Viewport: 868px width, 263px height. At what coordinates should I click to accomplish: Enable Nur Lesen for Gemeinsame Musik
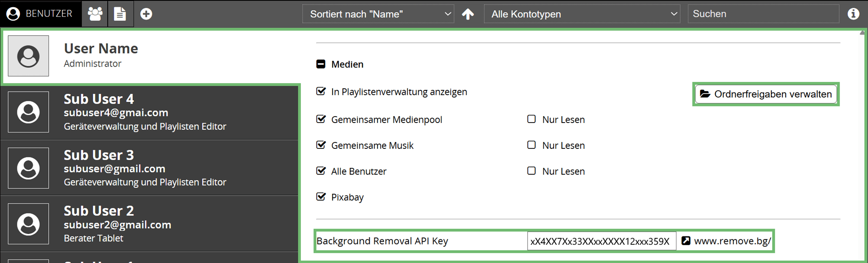(531, 145)
